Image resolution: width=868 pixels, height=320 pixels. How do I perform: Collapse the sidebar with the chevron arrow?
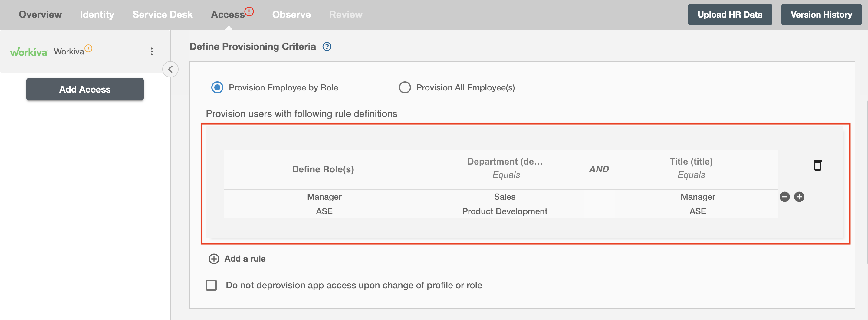(x=170, y=69)
